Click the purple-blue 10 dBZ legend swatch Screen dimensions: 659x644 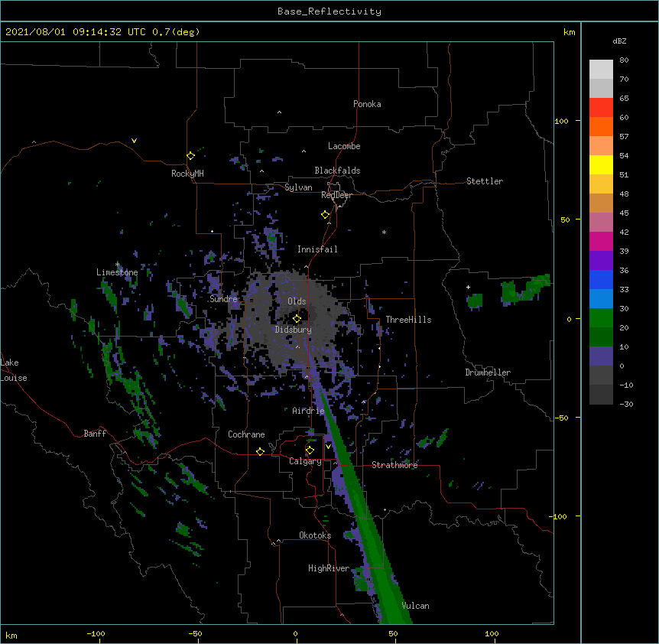click(601, 356)
